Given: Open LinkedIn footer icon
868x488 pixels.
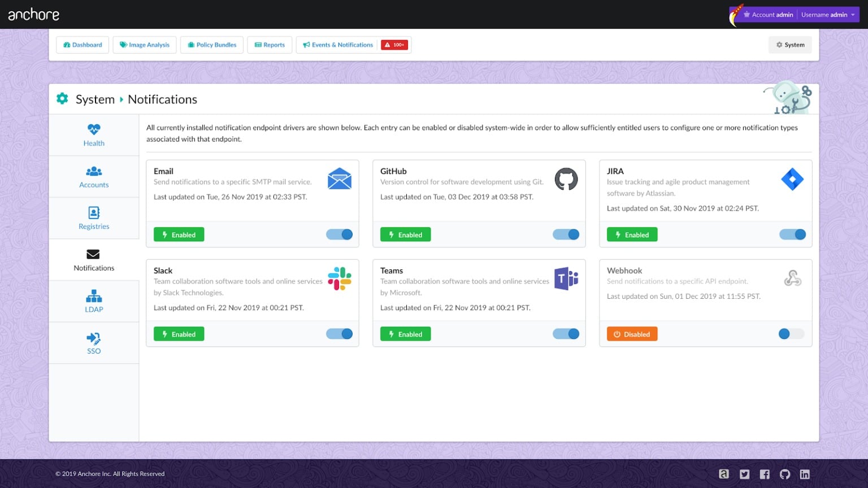Looking at the screenshot, I should coord(805,474).
